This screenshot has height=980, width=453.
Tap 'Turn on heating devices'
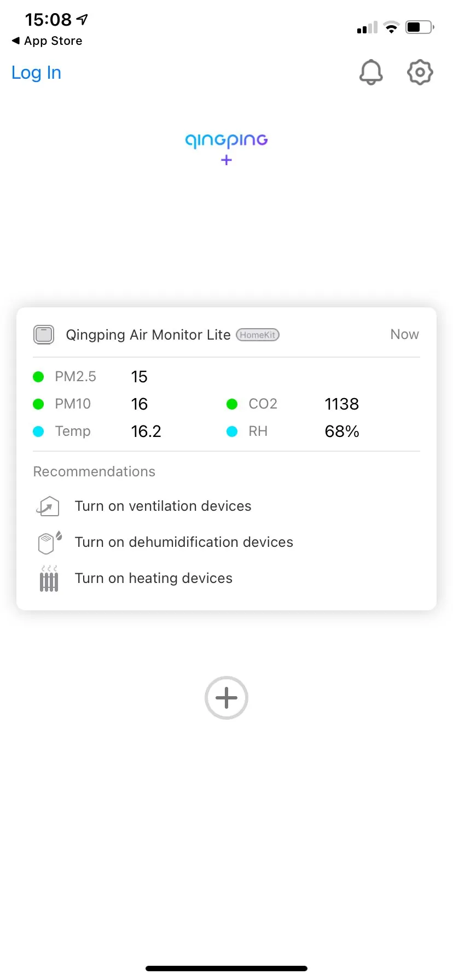pos(154,578)
